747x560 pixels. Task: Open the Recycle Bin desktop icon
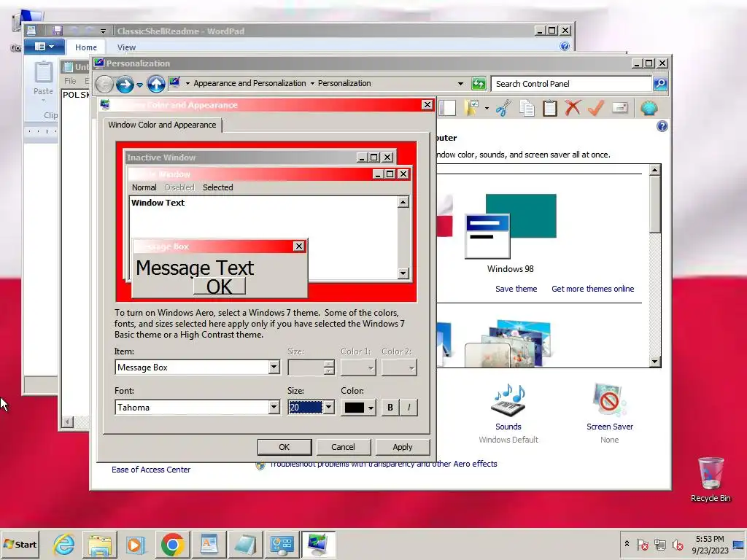point(711,472)
